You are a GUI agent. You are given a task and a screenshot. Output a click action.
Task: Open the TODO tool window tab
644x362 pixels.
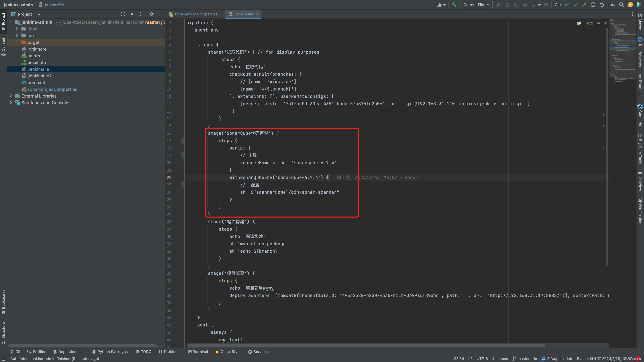(143, 351)
